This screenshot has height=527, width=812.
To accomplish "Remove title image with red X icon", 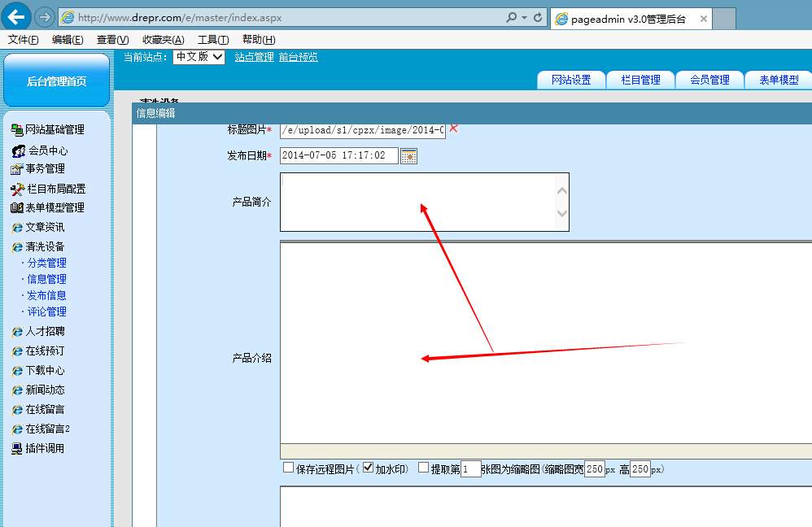I will [x=454, y=128].
